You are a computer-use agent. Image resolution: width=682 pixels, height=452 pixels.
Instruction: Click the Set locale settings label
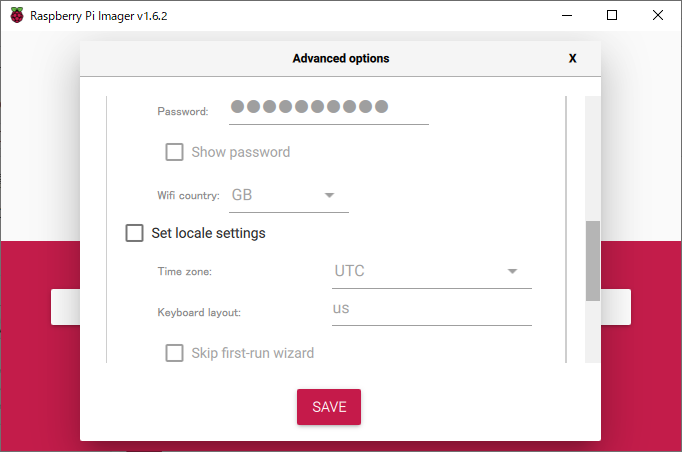(208, 233)
